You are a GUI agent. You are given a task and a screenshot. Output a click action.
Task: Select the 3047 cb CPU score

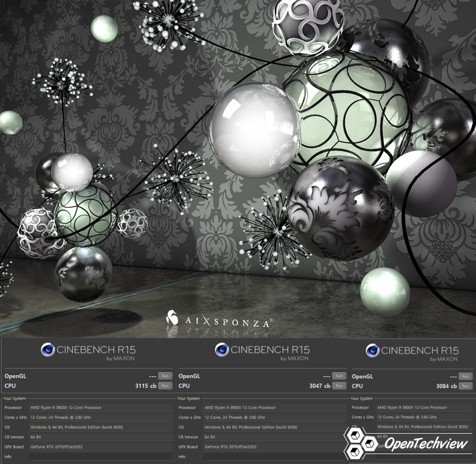pyautogui.click(x=320, y=386)
